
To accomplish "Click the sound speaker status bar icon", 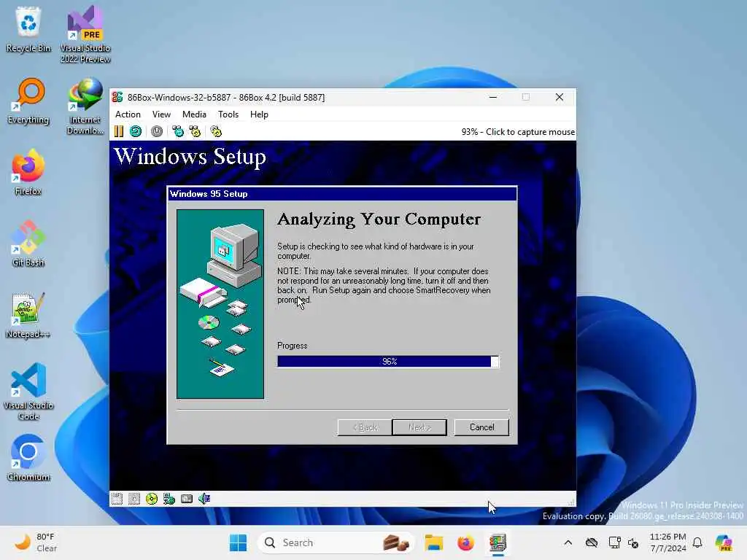I will (204, 499).
